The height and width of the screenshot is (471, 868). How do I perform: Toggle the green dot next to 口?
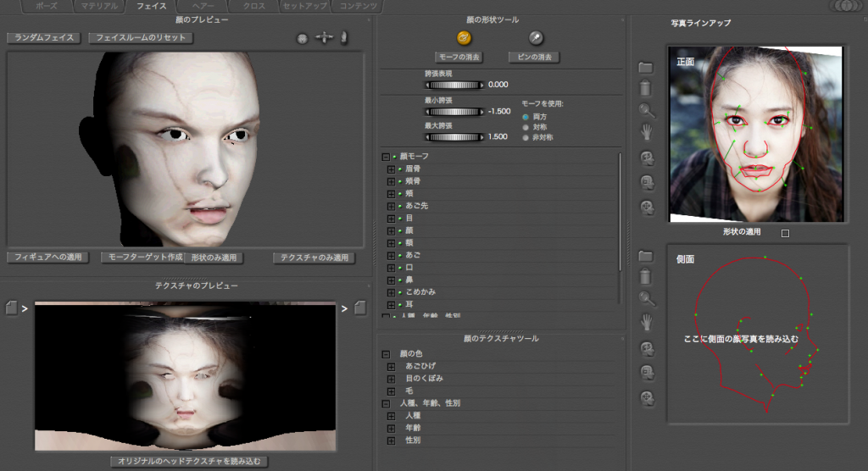[x=400, y=268]
